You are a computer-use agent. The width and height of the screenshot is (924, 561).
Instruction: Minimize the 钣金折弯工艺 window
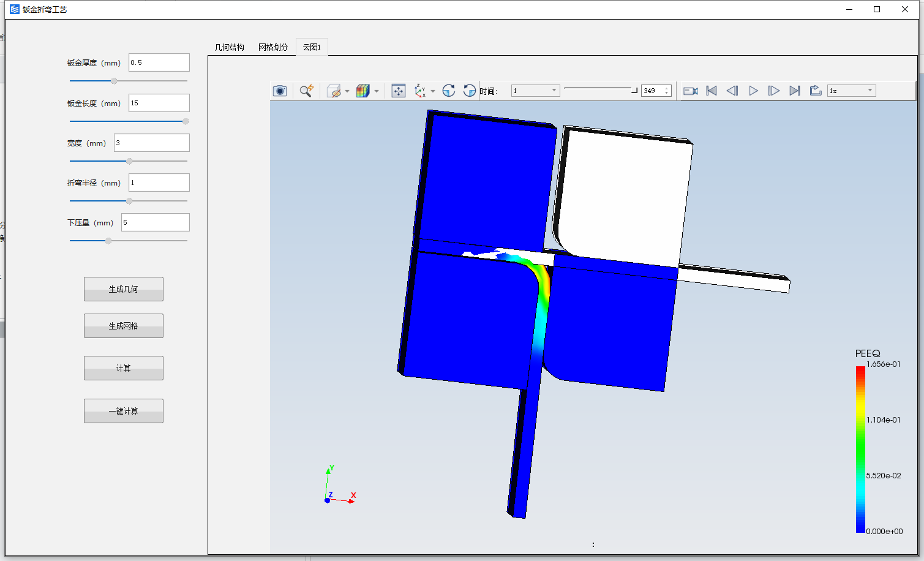click(849, 9)
